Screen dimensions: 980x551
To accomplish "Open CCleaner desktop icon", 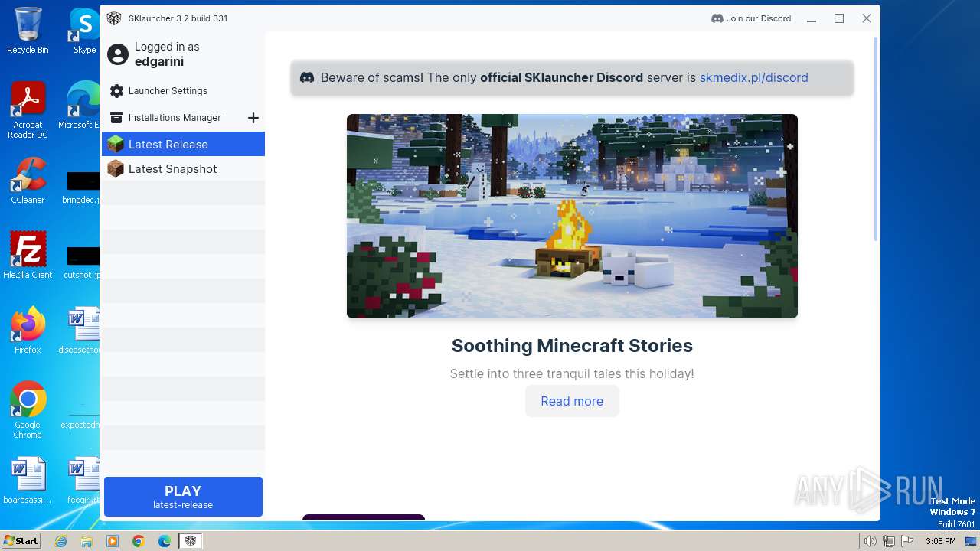I will pyautogui.click(x=28, y=181).
